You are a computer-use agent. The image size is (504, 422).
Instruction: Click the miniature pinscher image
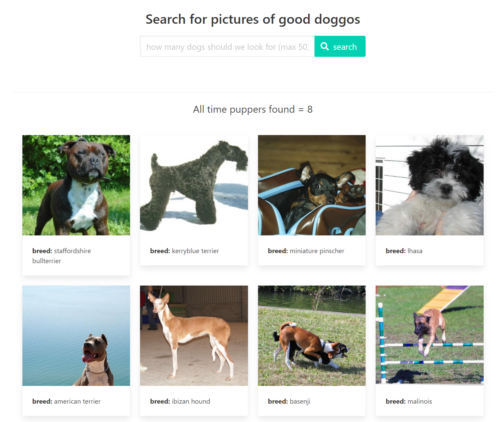pos(312,185)
